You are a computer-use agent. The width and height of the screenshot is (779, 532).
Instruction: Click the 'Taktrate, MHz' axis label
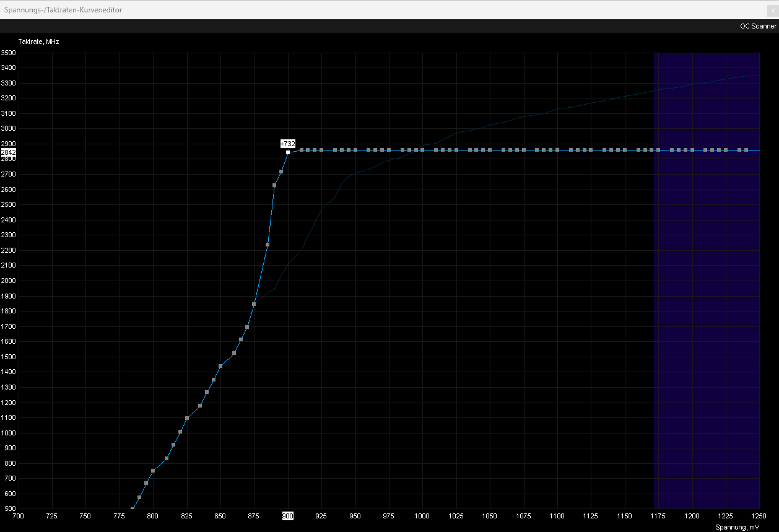click(x=38, y=41)
